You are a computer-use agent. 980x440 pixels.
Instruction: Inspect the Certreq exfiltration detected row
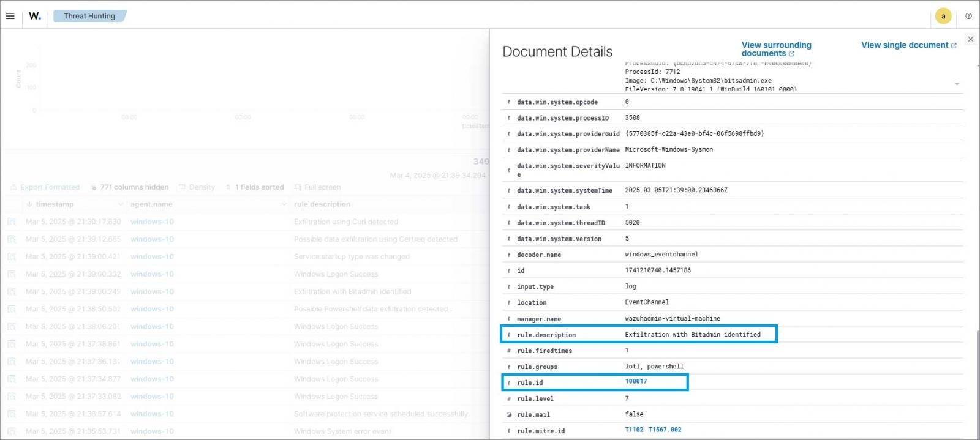pyautogui.click(x=11, y=239)
